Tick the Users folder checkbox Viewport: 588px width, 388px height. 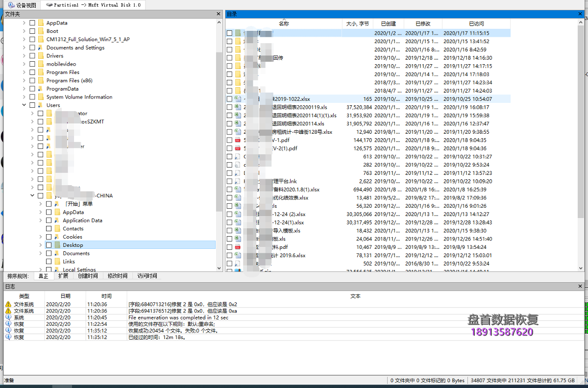click(32, 105)
